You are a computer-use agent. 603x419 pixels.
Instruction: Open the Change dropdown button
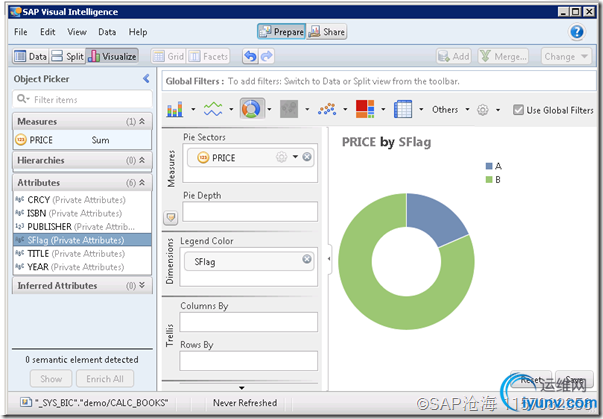[x=566, y=57]
